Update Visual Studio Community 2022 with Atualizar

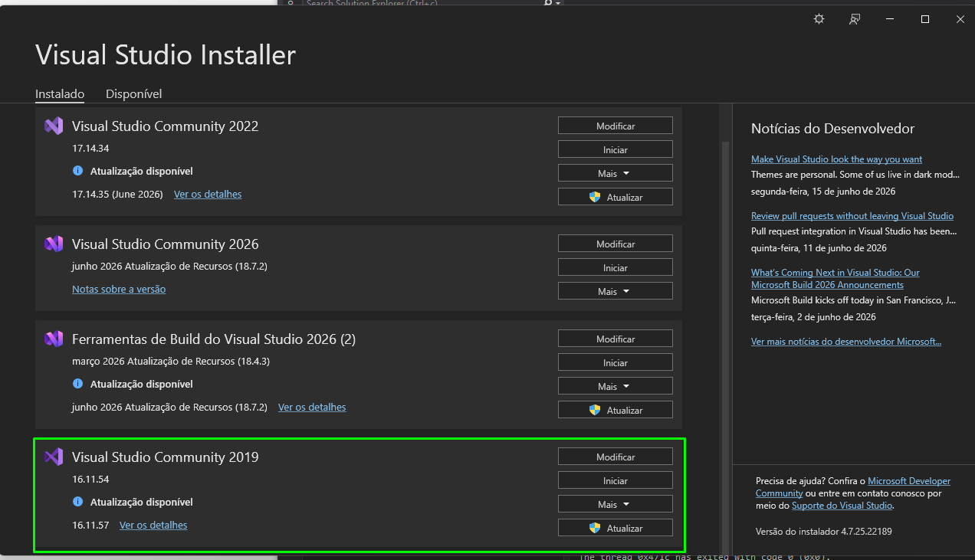pos(616,197)
